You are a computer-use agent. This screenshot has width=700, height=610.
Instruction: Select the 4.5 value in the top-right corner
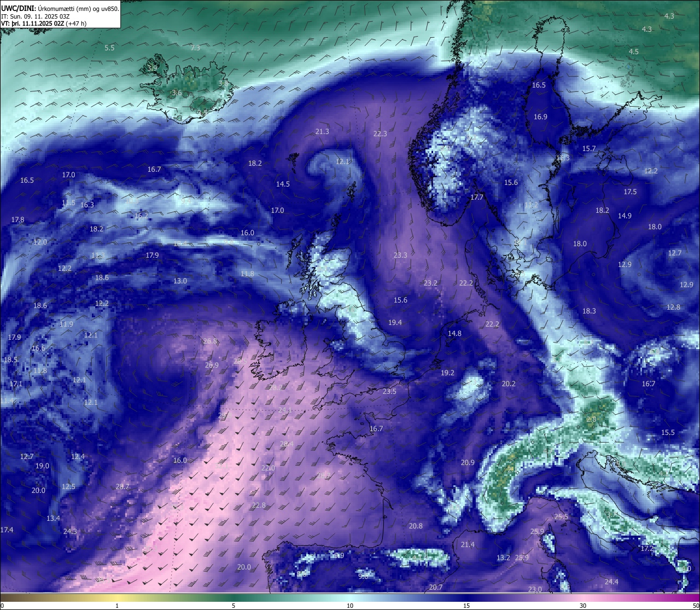(x=633, y=52)
